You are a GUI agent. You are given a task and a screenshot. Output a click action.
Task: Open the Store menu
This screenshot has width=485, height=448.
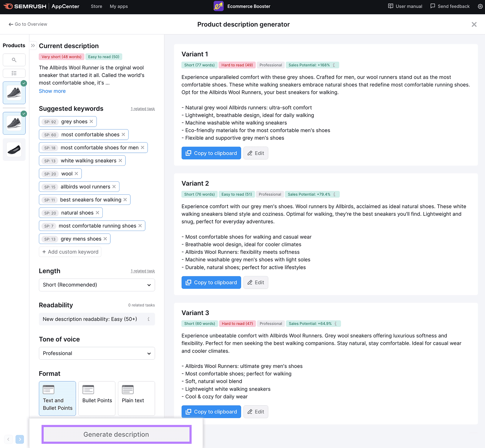coord(96,6)
